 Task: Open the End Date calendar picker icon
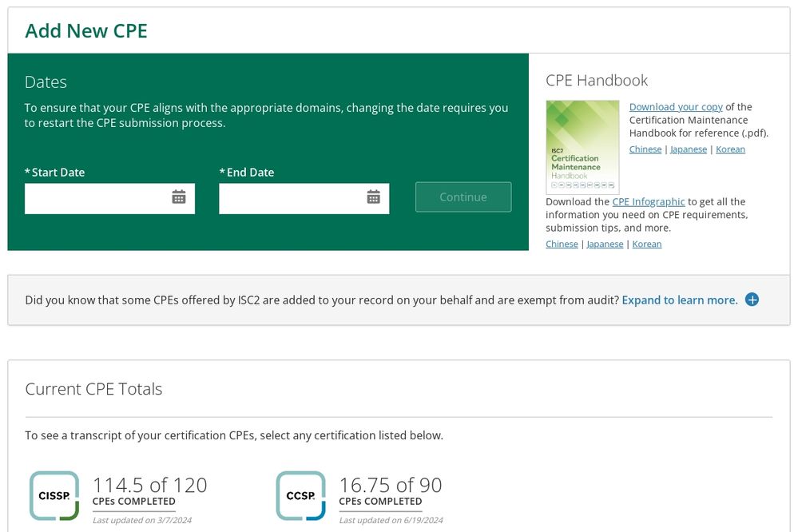[x=373, y=197]
